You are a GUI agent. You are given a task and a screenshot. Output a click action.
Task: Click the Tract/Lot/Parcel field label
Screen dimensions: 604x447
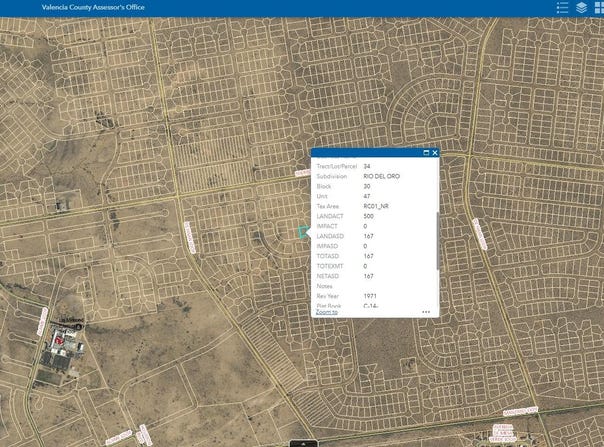[337, 166]
